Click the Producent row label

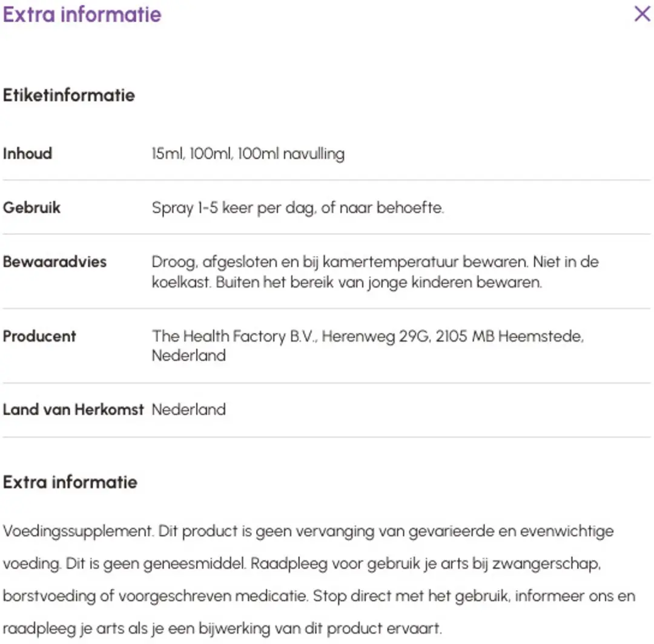[39, 337]
